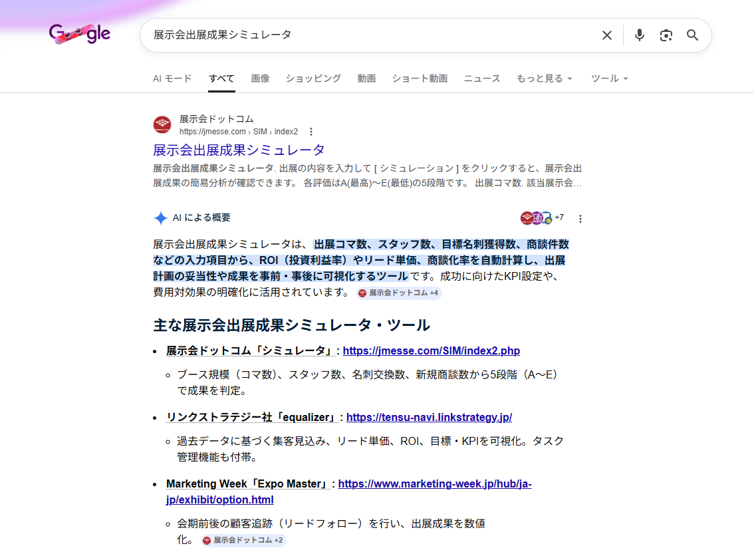754x560 pixels.
Task: Click text 過去データに基づく集客見込み
Action: 251,441
